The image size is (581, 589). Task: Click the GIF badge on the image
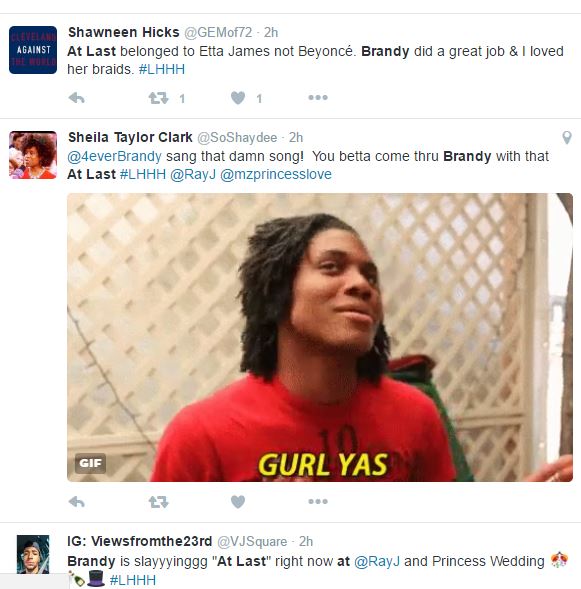point(90,463)
